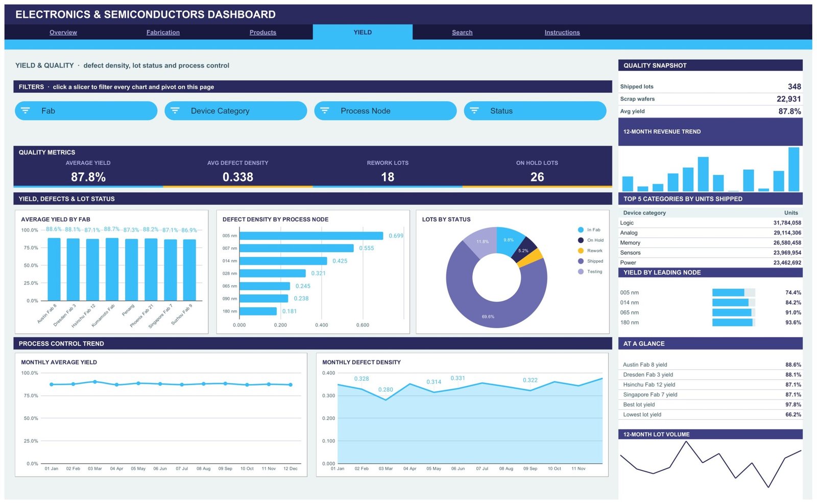
Task: Click the 005 nm defect density bar
Action: 311,236
